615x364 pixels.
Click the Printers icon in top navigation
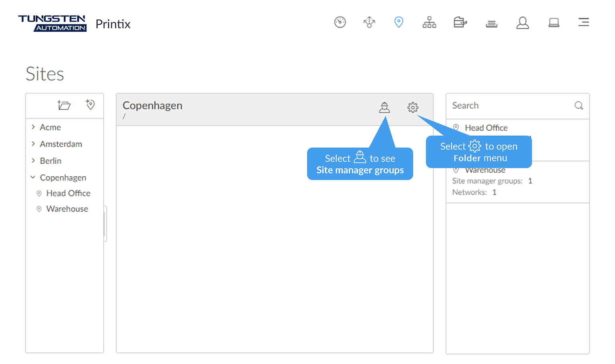click(x=460, y=22)
